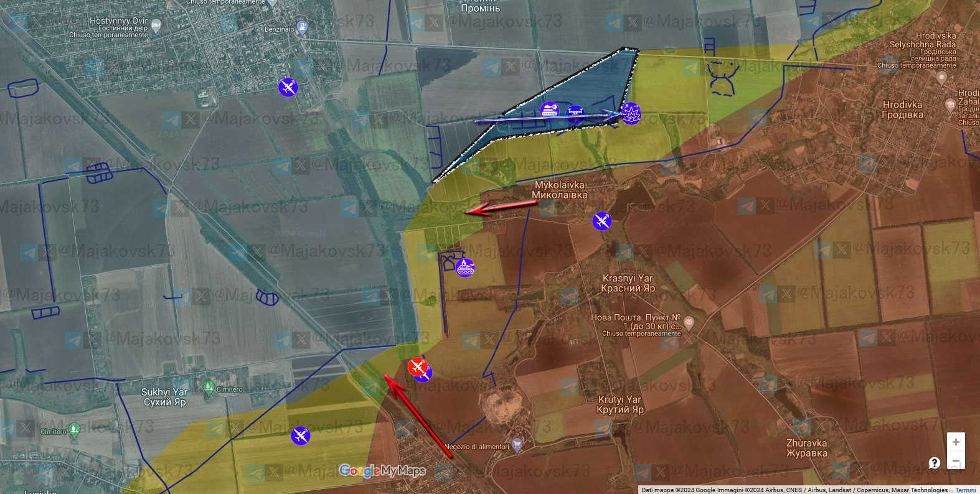Open the burning tank marker south of Mykolaivka

pyautogui.click(x=464, y=268)
